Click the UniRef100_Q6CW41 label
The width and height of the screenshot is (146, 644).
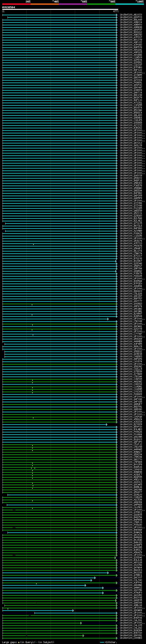click(131, 326)
